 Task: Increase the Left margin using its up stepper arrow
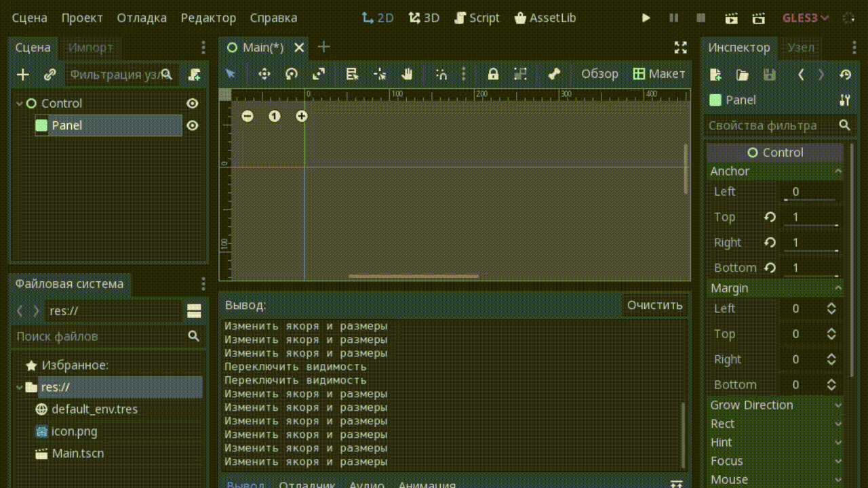(832, 305)
